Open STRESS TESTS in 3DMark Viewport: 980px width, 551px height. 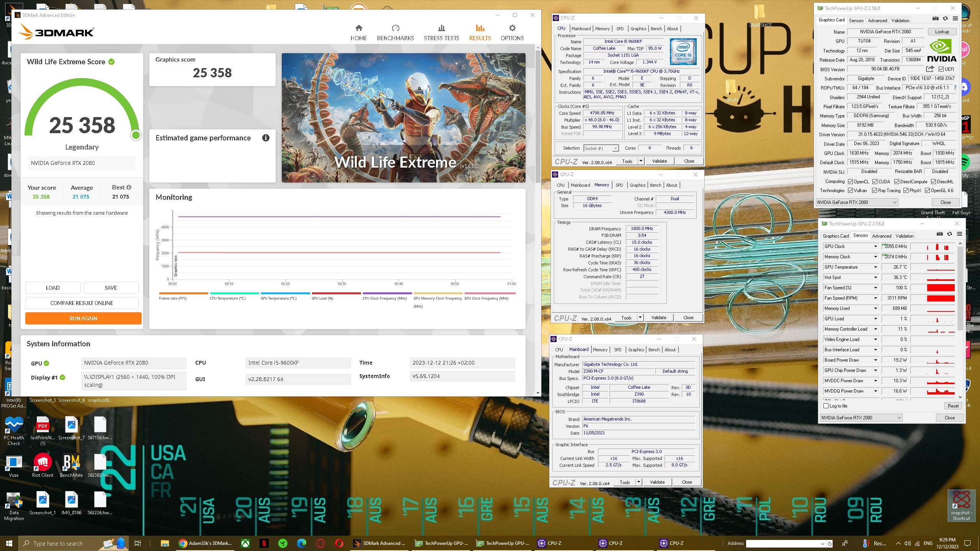[x=441, y=33]
